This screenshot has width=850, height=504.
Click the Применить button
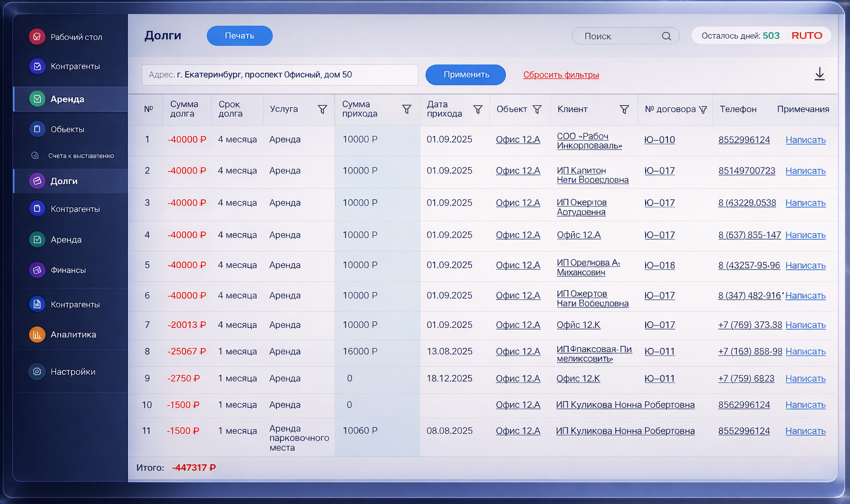point(466,75)
